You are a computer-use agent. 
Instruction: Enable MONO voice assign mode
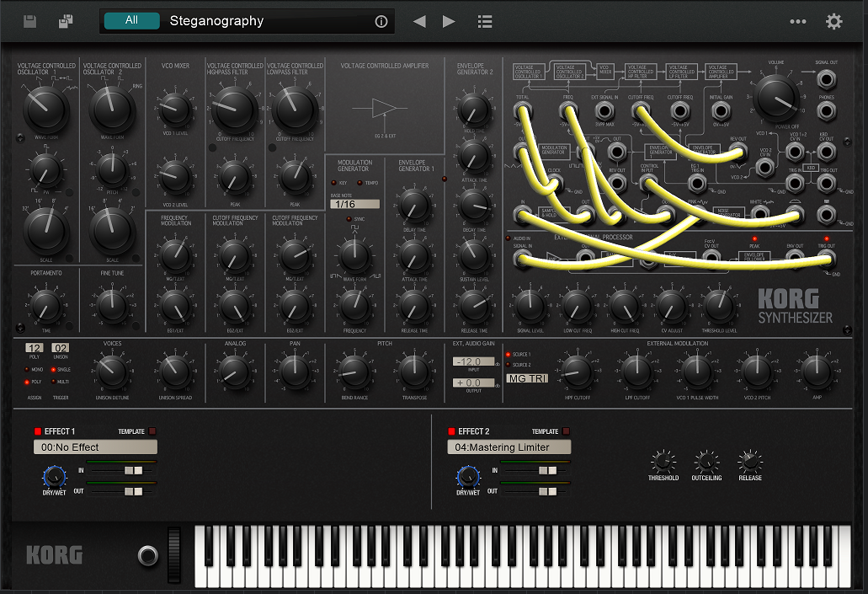26,369
